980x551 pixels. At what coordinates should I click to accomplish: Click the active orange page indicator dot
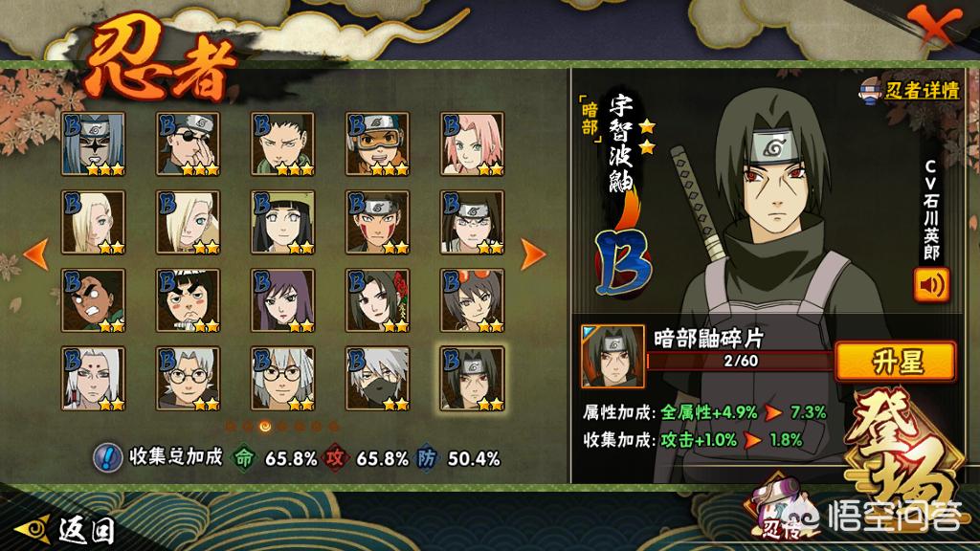point(265,426)
